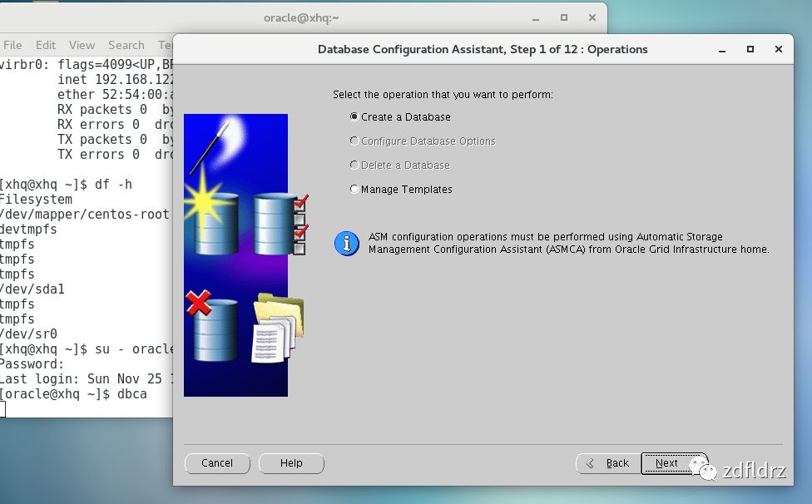This screenshot has height=504, width=812.
Task: Maximize the oracle@xhq terminal window
Action: point(564,17)
